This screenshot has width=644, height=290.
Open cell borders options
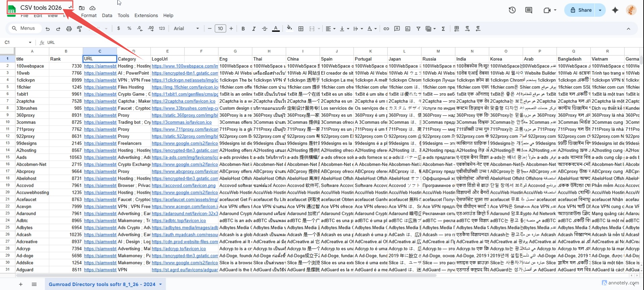point(301,29)
